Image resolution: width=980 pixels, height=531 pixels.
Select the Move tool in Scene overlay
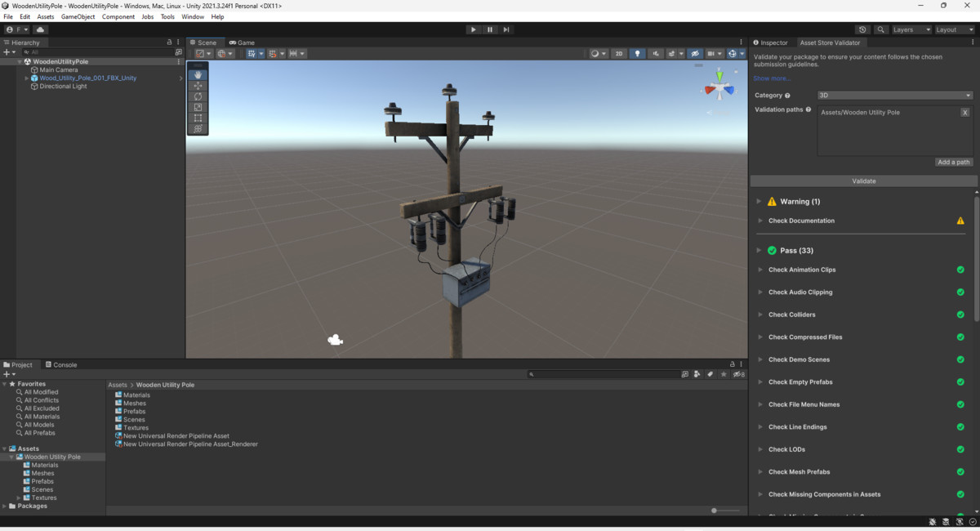198,86
